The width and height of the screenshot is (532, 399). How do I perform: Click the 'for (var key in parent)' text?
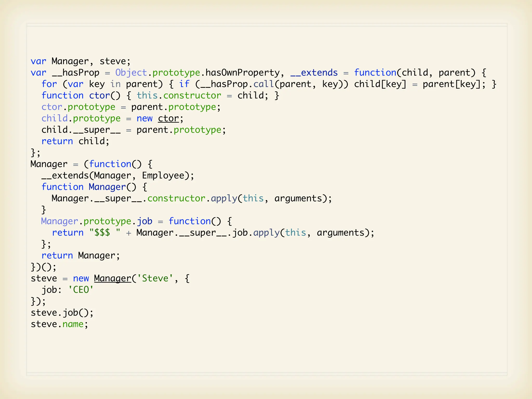(x=102, y=84)
